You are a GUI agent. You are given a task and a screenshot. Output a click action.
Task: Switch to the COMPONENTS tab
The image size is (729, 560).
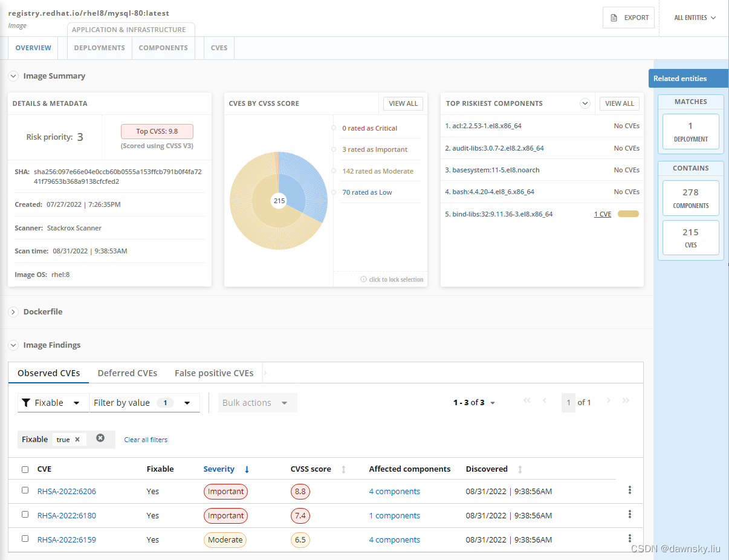coord(163,48)
